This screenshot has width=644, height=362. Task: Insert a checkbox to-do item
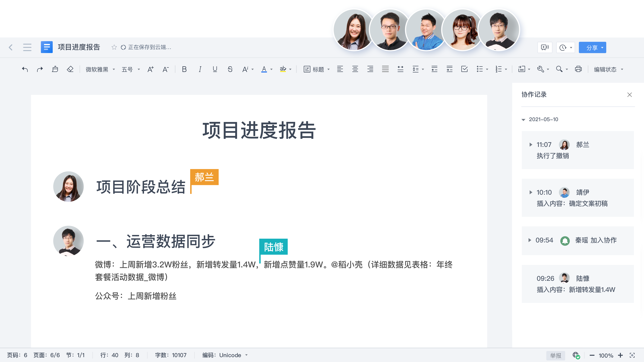(x=465, y=69)
